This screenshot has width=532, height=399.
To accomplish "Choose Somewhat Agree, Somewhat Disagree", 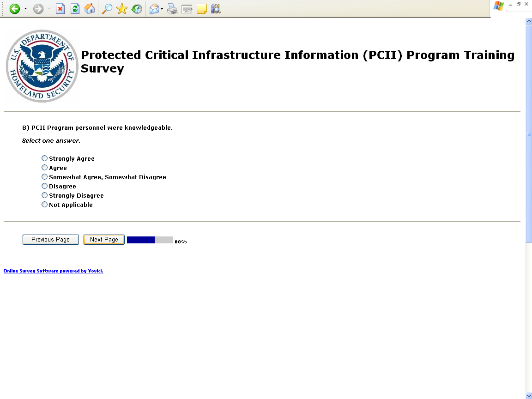I will (x=44, y=176).
